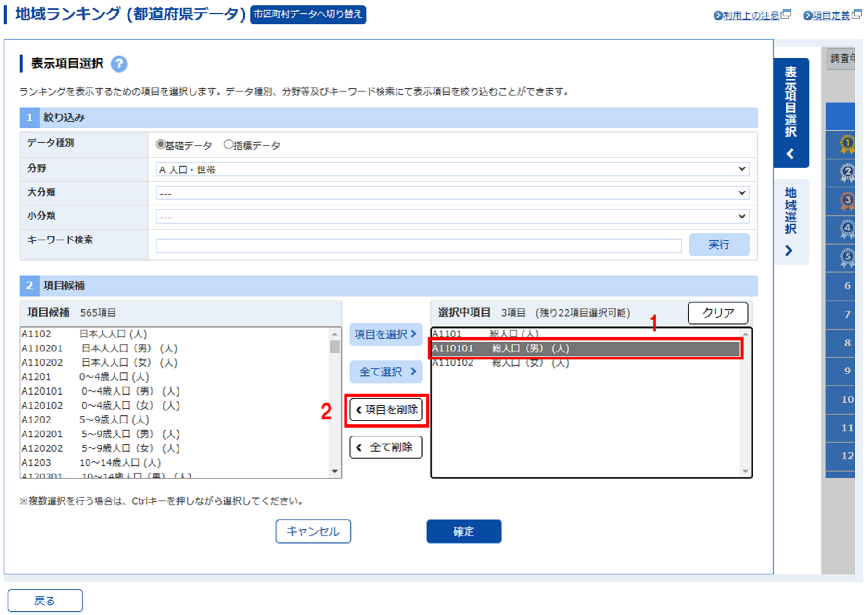The height and width of the screenshot is (615, 868).
Task: Click rank 12 row in ranking
Action: [841, 456]
